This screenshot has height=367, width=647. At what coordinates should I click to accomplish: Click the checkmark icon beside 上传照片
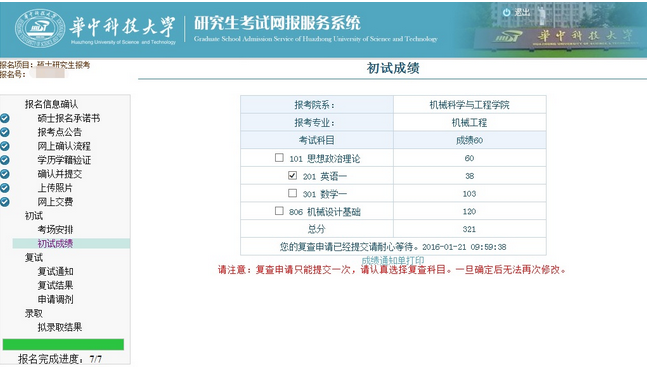click(x=5, y=188)
